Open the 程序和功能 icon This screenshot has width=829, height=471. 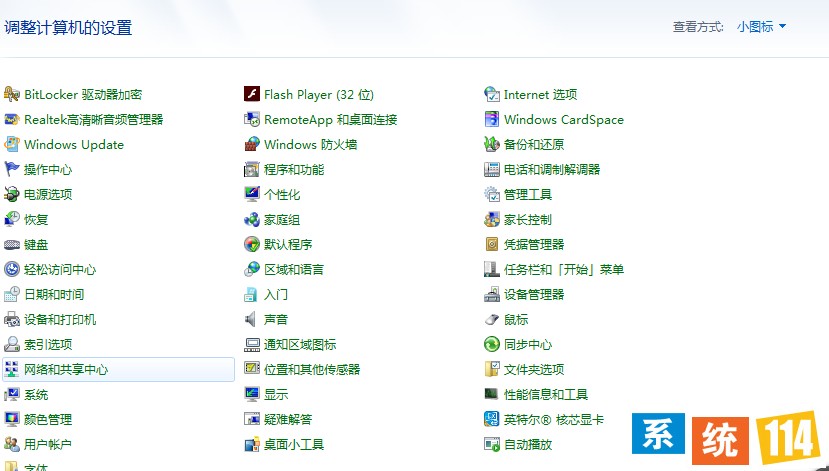pyautogui.click(x=252, y=169)
